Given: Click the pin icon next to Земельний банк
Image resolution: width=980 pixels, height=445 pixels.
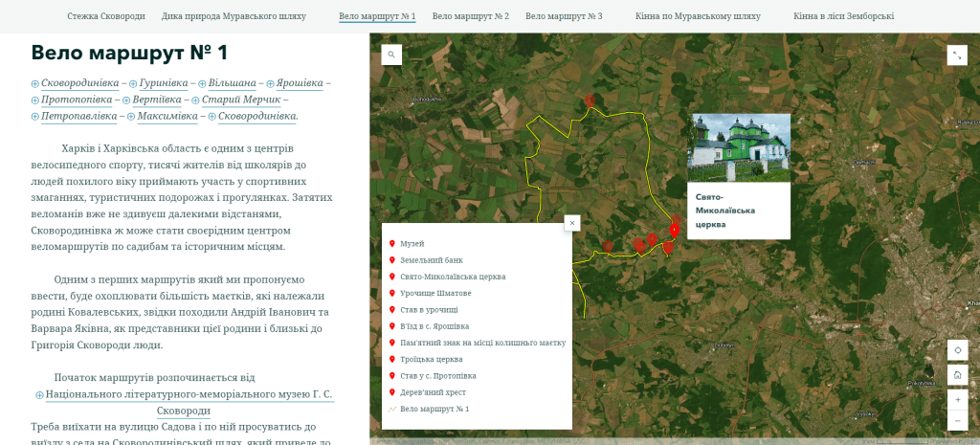Looking at the screenshot, I should pyautogui.click(x=391, y=260).
